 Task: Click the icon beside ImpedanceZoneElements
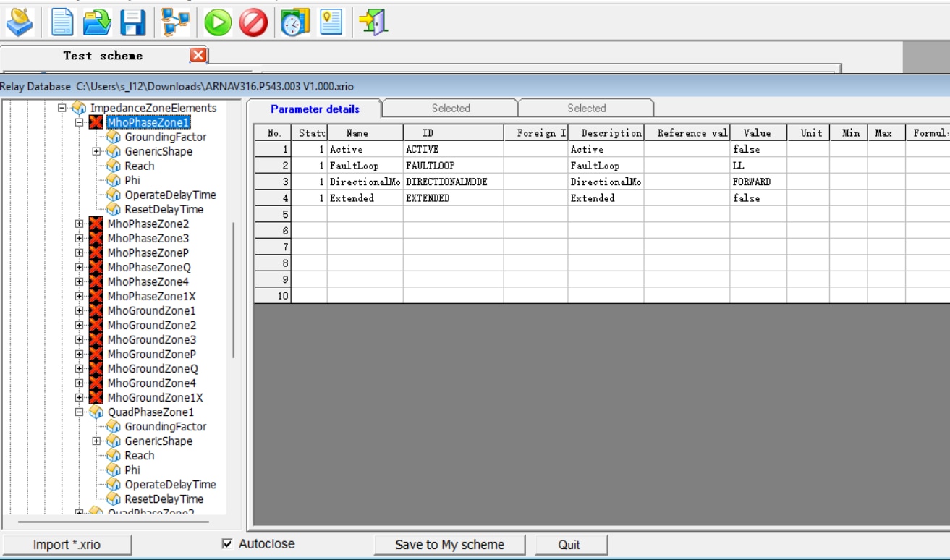(79, 108)
